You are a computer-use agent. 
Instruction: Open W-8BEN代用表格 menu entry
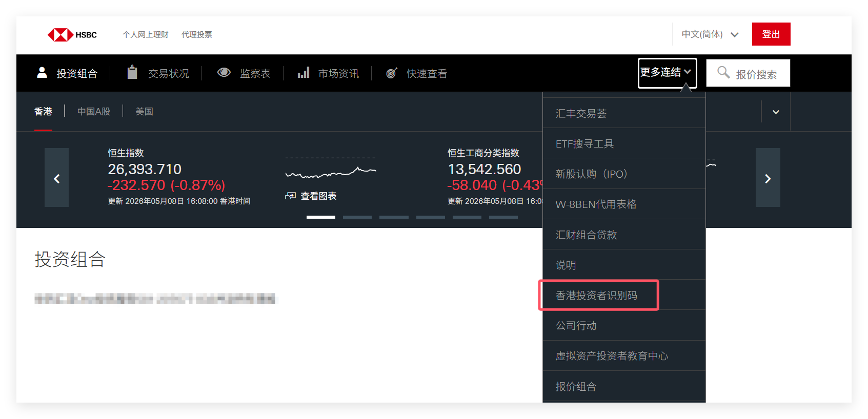[x=624, y=204]
